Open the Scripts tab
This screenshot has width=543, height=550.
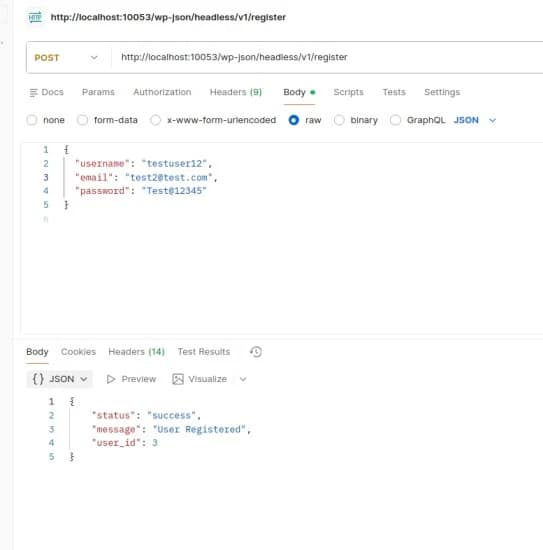click(348, 92)
